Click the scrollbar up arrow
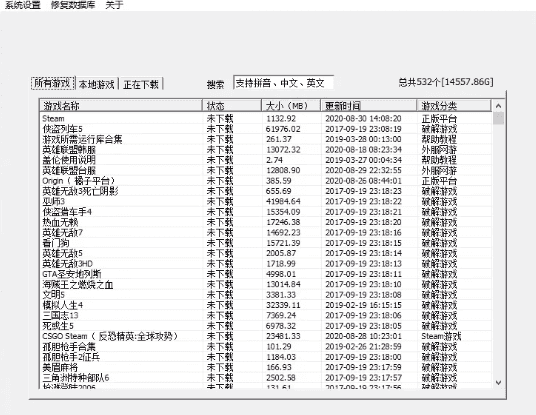 point(498,106)
